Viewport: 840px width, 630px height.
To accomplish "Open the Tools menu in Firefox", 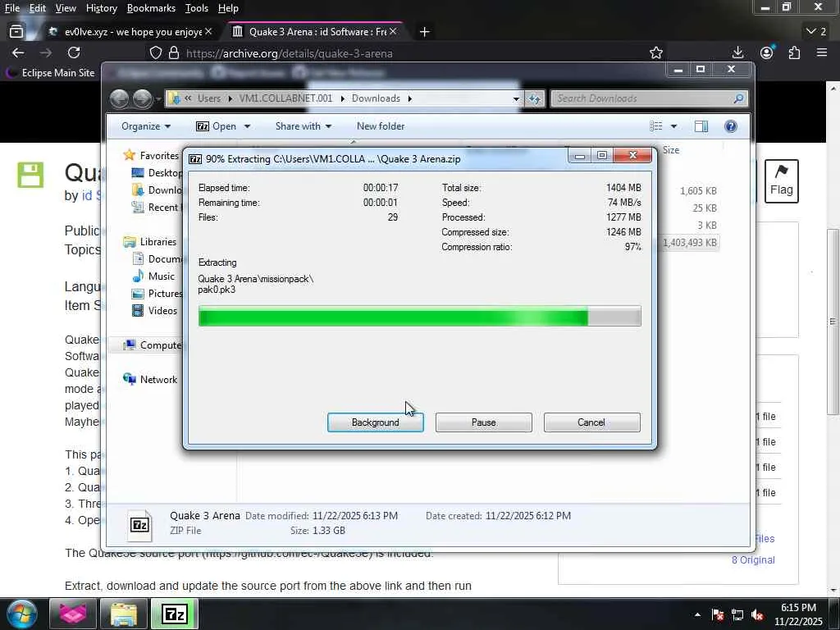I will point(197,8).
